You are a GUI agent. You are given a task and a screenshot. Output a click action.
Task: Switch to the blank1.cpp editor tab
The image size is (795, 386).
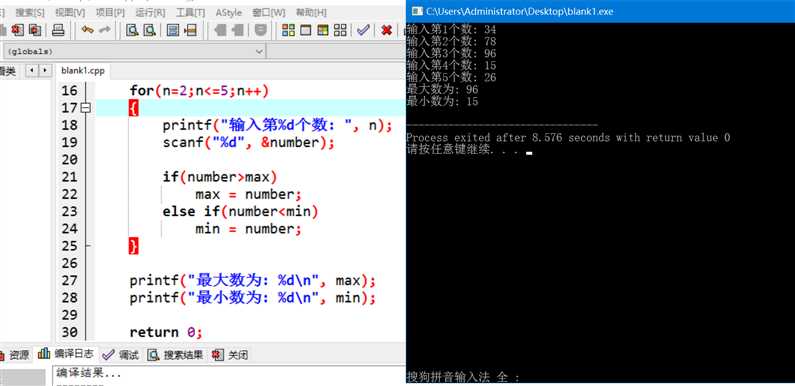[x=83, y=71]
